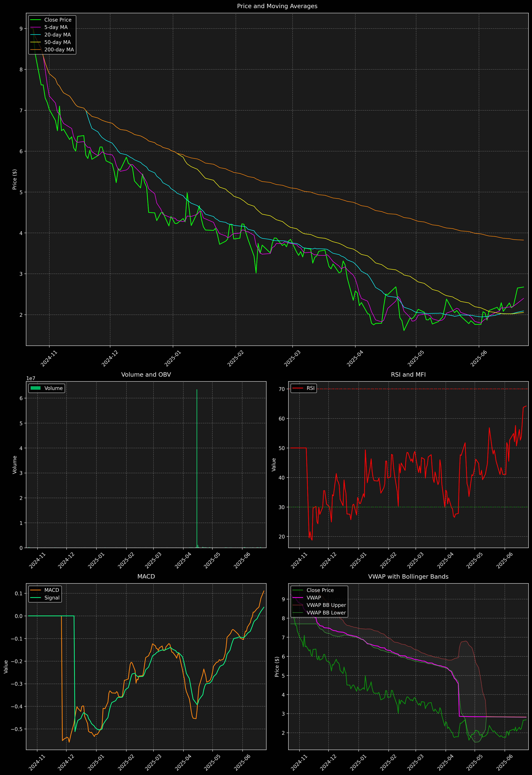Click the '2025-01' date tick under the MACD chart
The width and height of the screenshot is (532, 775).
click(96, 763)
